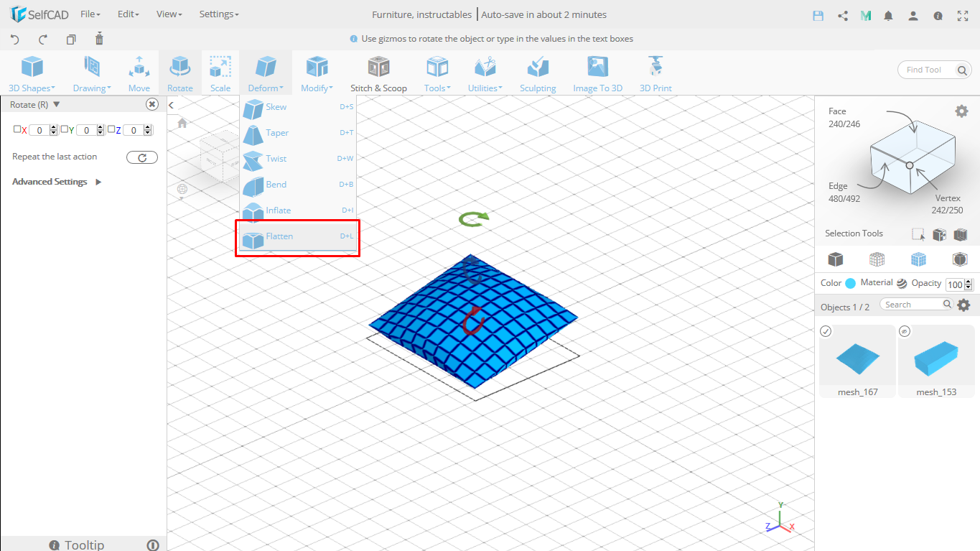The width and height of the screenshot is (980, 551).
Task: Enable the X axis checkbox
Action: pos(17,129)
